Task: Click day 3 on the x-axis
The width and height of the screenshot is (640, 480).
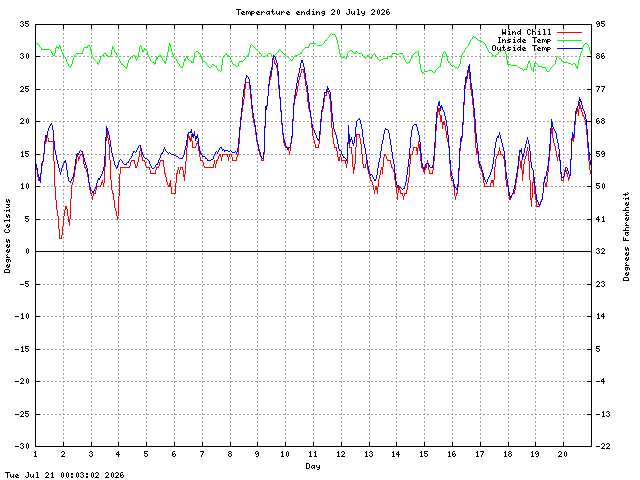Action: pos(91,454)
